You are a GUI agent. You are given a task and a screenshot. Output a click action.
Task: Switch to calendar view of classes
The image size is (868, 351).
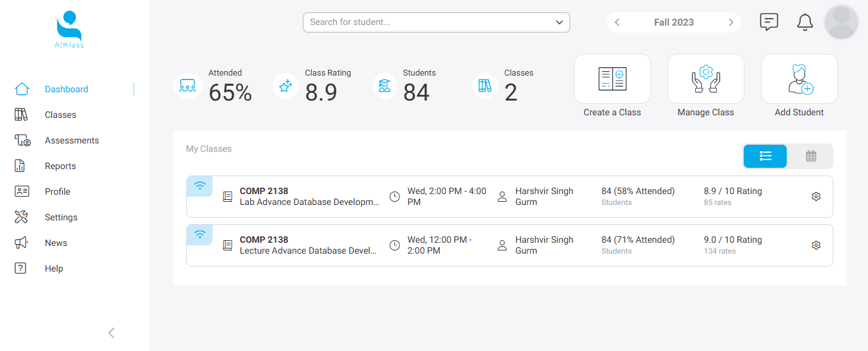pyautogui.click(x=810, y=156)
